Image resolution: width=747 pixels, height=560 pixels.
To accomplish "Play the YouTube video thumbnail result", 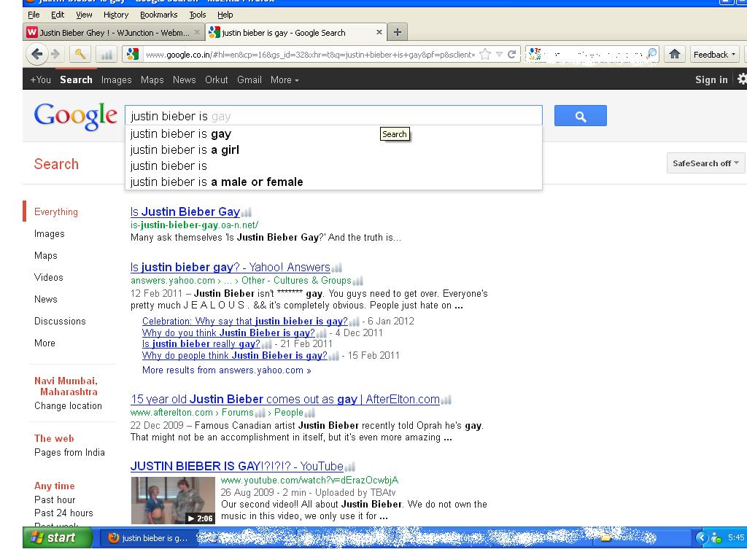I will click(173, 499).
